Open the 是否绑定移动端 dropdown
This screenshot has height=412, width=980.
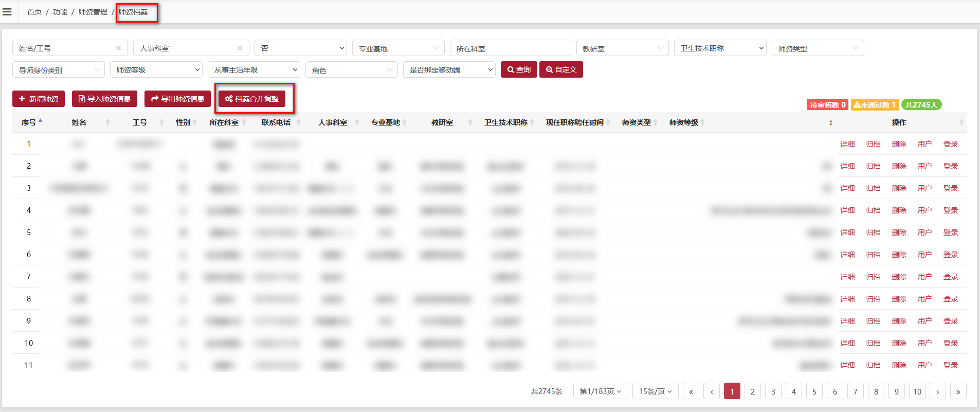449,70
